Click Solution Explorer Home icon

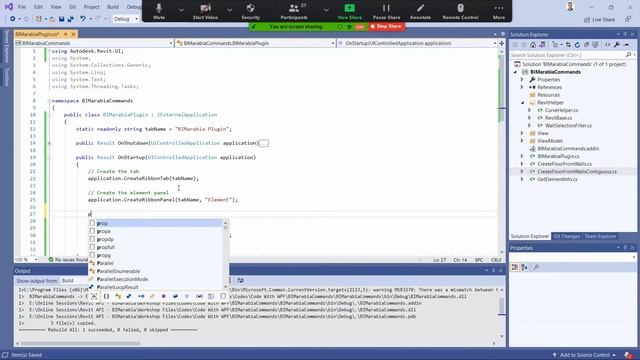533,45
